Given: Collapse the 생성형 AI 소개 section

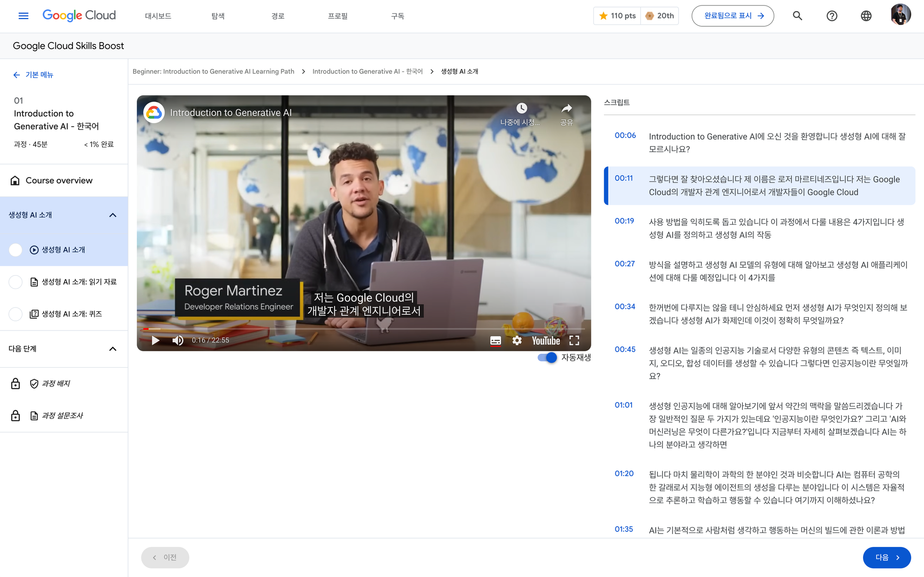Looking at the screenshot, I should pos(113,215).
